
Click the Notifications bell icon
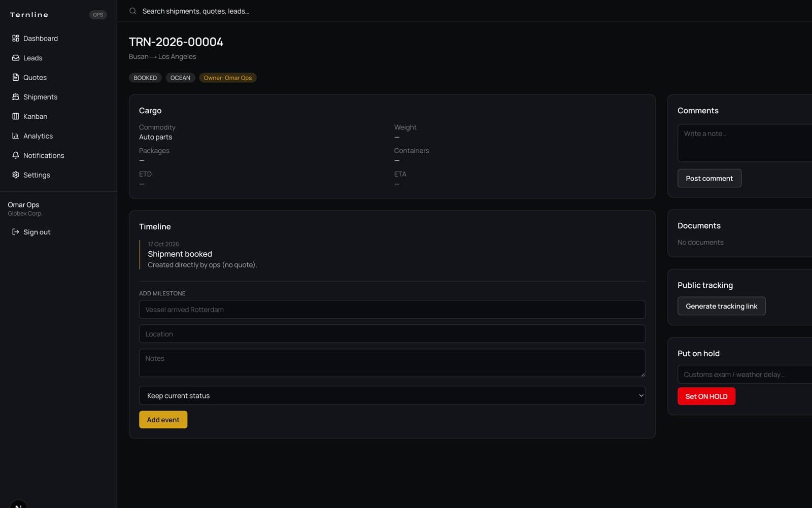pos(16,155)
